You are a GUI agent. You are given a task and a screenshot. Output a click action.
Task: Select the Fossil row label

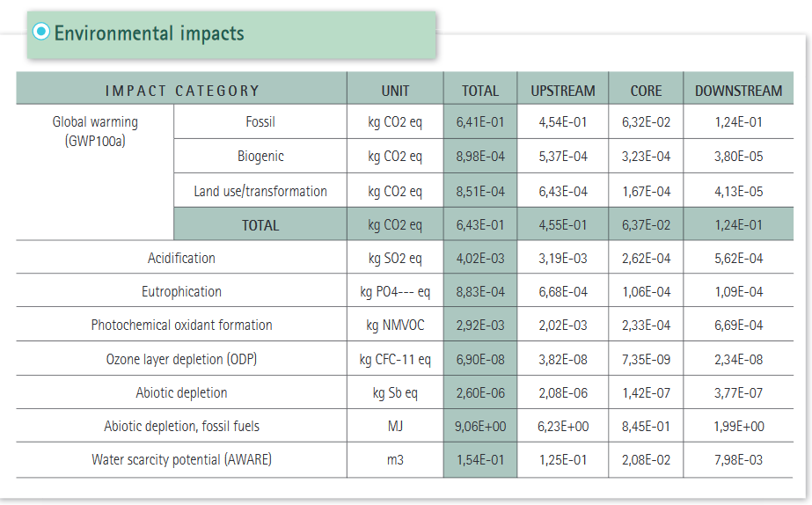(x=260, y=121)
